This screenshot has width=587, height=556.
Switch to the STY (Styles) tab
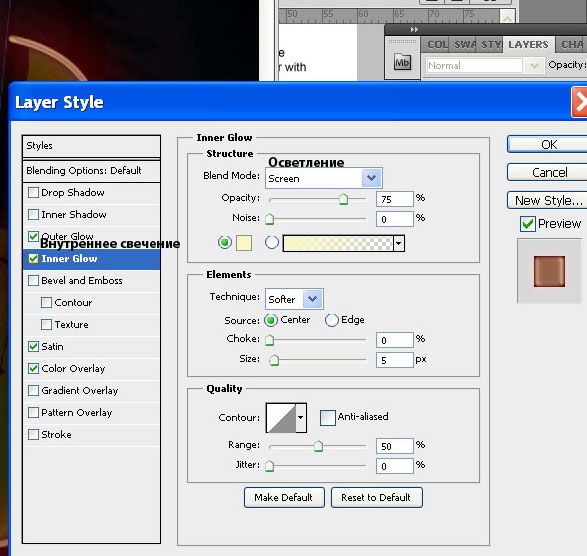(x=491, y=45)
